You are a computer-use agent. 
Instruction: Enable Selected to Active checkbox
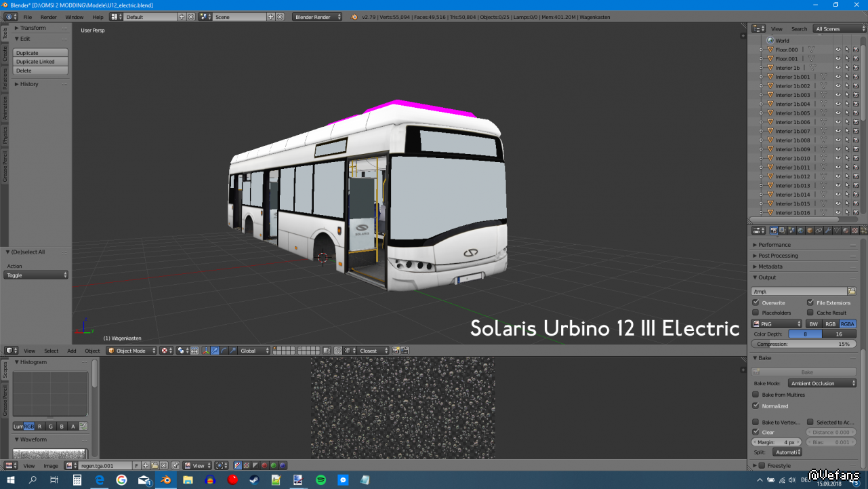[x=810, y=422]
